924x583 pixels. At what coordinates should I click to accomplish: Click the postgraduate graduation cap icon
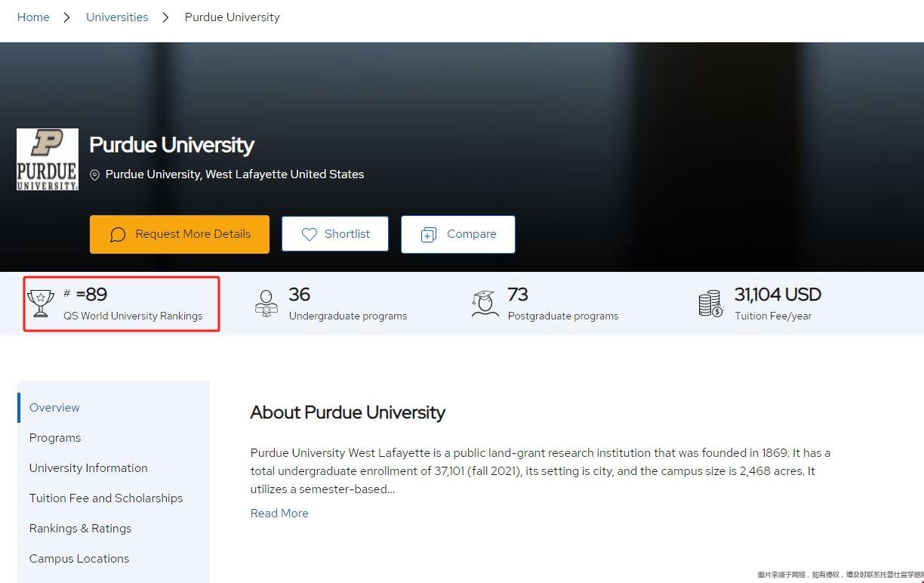(x=484, y=304)
